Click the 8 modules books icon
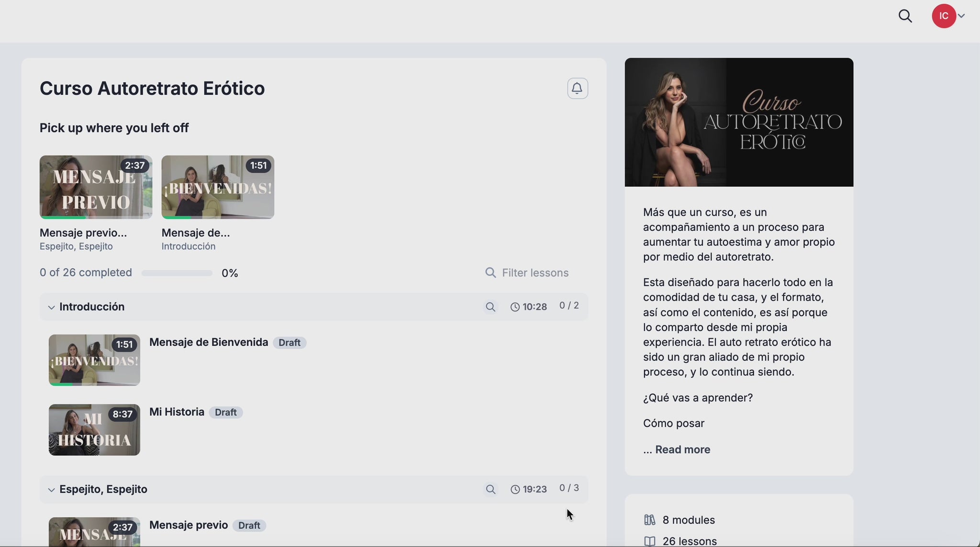Viewport: 980px width, 547px height. pyautogui.click(x=649, y=520)
